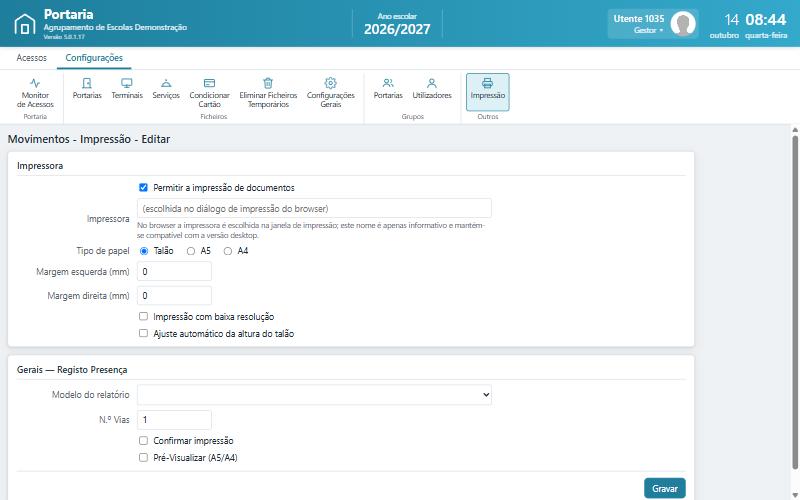The width and height of the screenshot is (800, 500).
Task: Click the Gravar button
Action: point(665,488)
